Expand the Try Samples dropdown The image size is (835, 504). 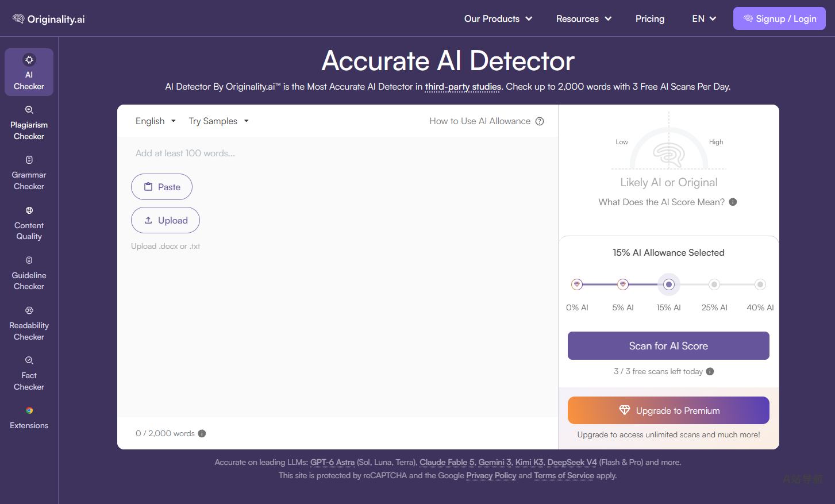pyautogui.click(x=219, y=121)
